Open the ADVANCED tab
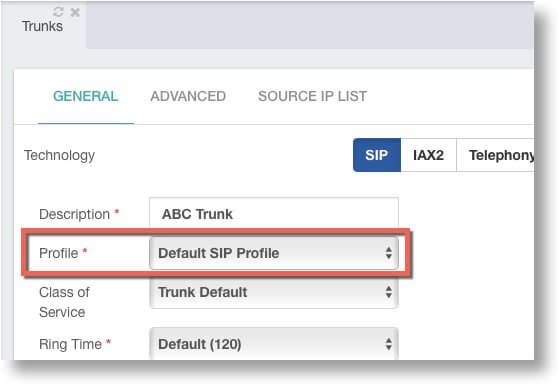 point(188,96)
